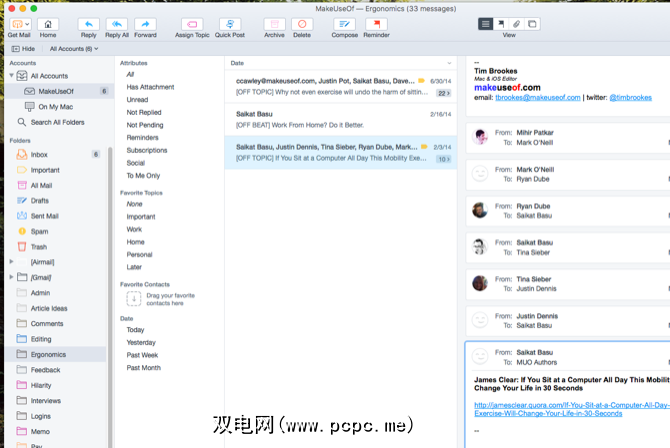This screenshot has height=448, width=670.
Task: Filter by Unread attribute
Action: pos(137,100)
